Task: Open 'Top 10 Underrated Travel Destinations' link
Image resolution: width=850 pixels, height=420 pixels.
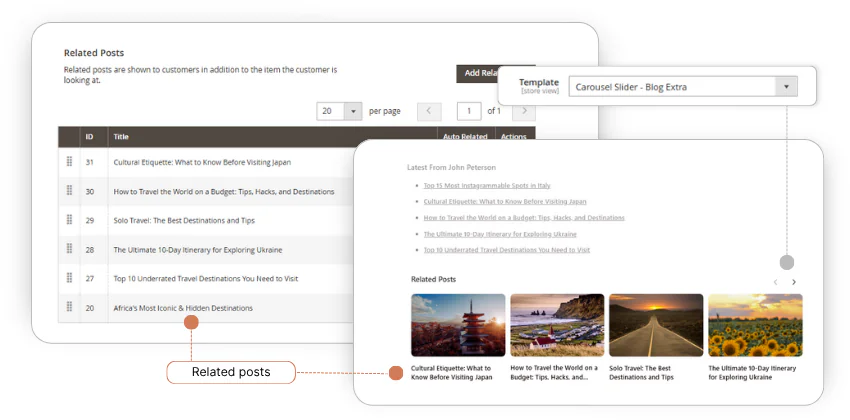Action: (x=506, y=250)
